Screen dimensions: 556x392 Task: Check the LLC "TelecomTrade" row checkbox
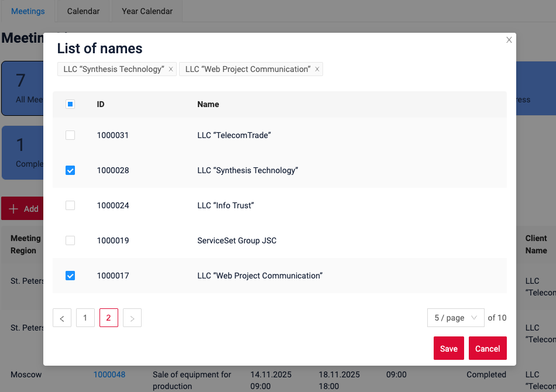pos(70,135)
